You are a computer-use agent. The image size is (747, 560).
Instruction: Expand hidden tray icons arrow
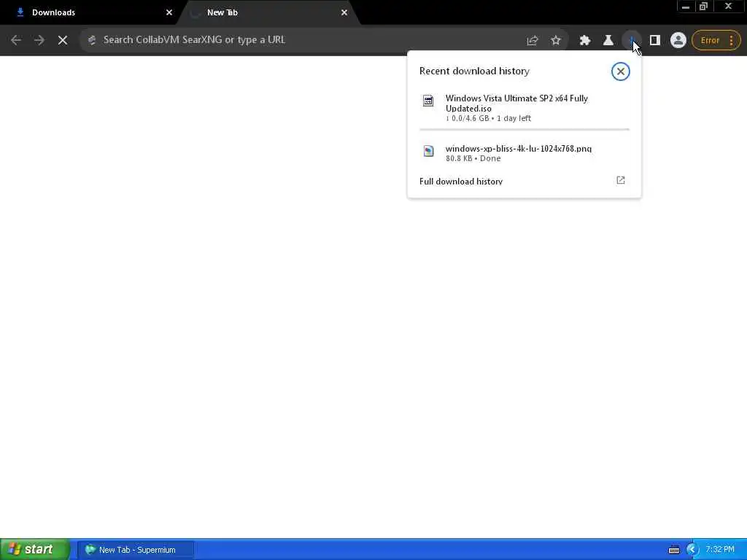click(x=692, y=550)
